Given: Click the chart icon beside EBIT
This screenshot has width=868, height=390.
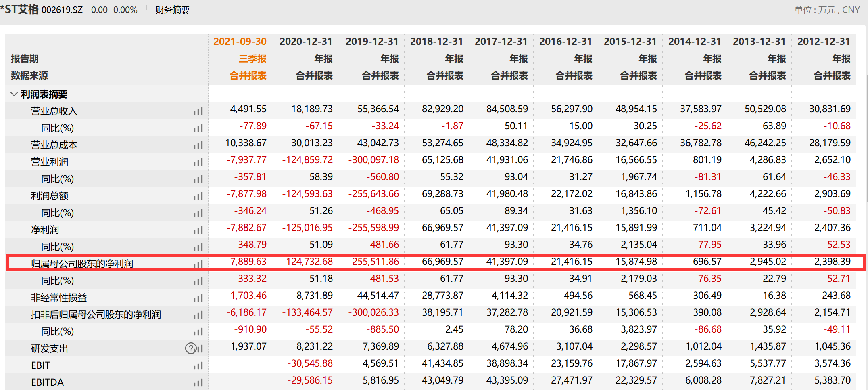Looking at the screenshot, I should (198, 365).
